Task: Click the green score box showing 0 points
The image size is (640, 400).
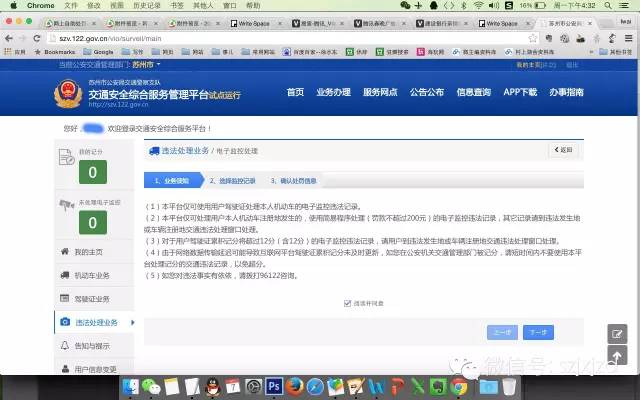Action: pos(93,172)
